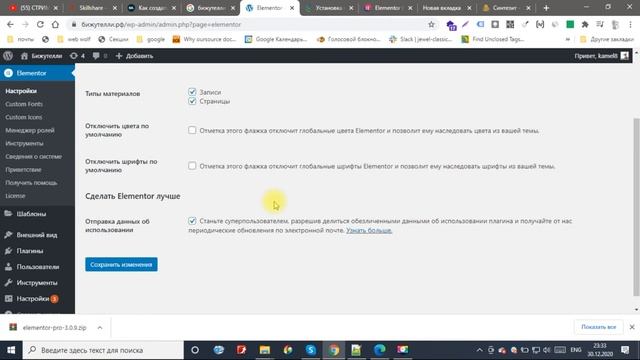Enable the disable default colors checkbox
This screenshot has width=640, height=360.
(x=192, y=130)
